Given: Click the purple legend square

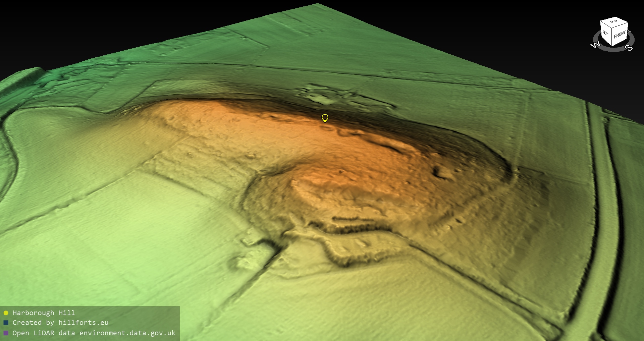Looking at the screenshot, I should tap(6, 333).
